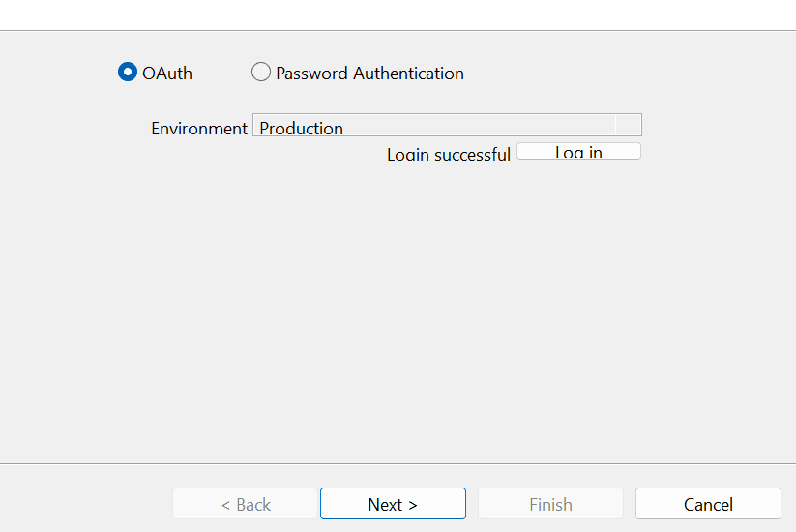
Task: Expand the Environment dropdown arrow
Action: pyautogui.click(x=629, y=126)
